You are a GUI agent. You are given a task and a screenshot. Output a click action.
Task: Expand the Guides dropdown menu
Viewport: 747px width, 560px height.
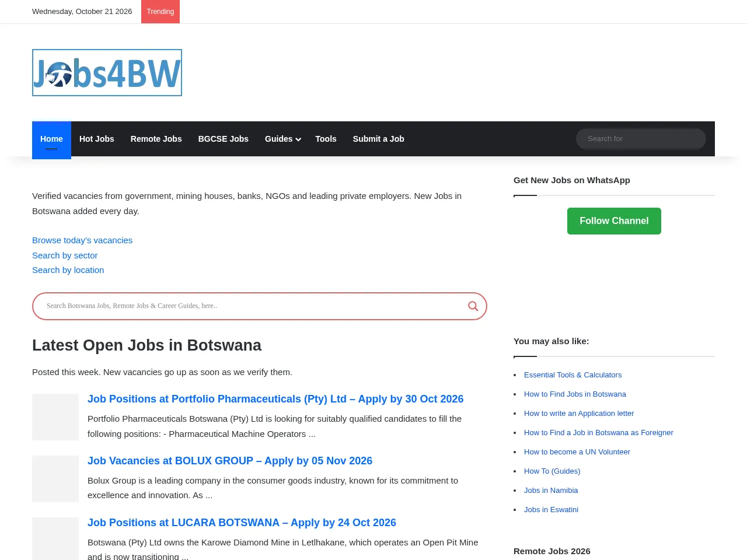click(x=282, y=139)
